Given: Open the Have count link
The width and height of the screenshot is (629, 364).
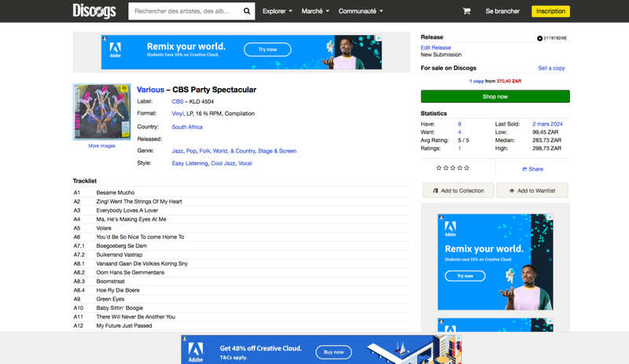Looking at the screenshot, I should pyautogui.click(x=459, y=124).
